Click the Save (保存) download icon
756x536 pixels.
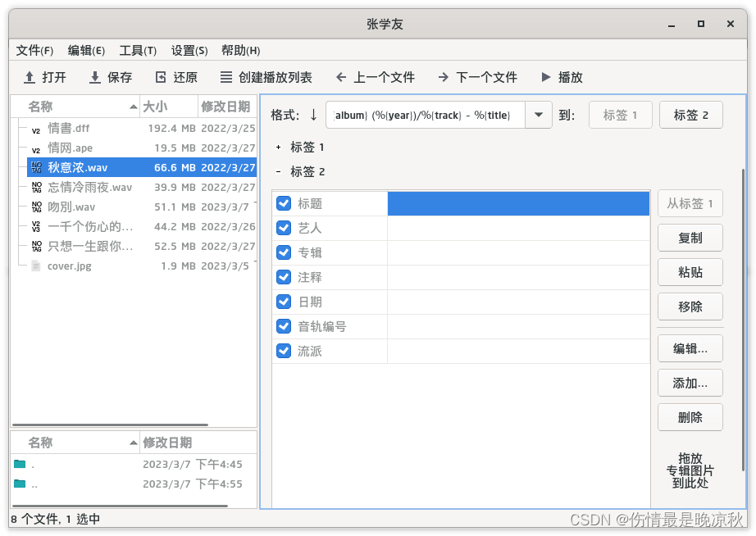click(95, 77)
